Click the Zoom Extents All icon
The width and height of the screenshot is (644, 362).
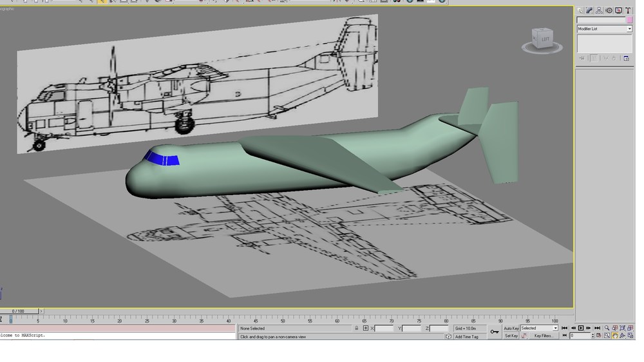(630, 328)
